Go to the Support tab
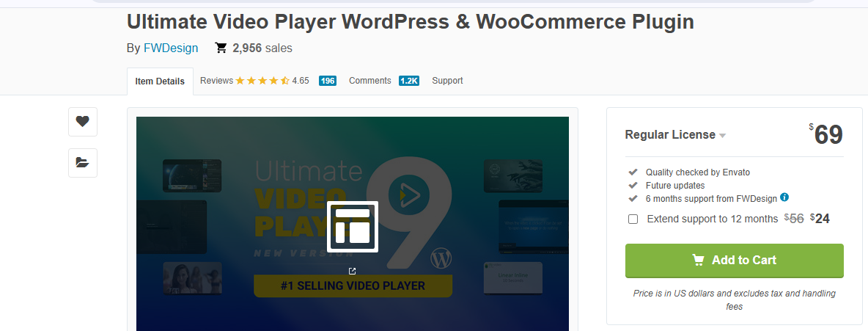Viewport: 868px width, 331px height. pyautogui.click(x=447, y=81)
